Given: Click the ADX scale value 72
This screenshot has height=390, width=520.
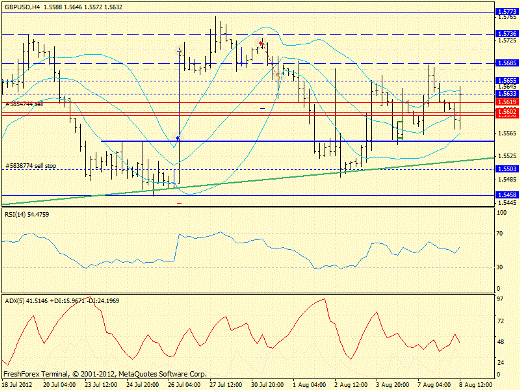Looking at the screenshot, I should [x=500, y=321].
